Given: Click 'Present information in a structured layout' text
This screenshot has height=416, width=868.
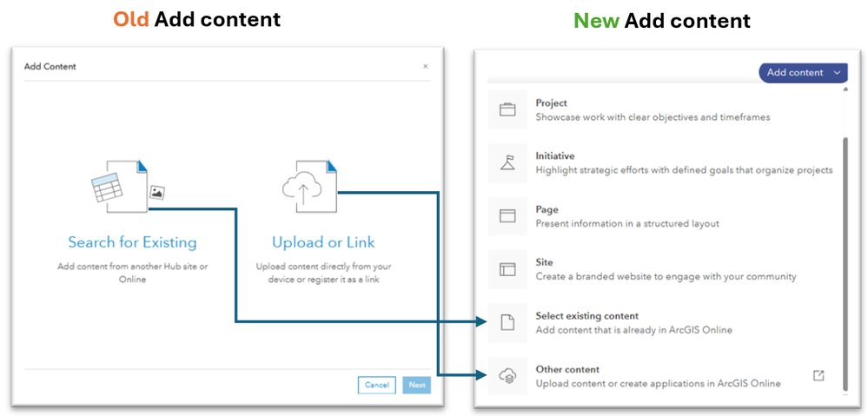Looking at the screenshot, I should click(627, 223).
